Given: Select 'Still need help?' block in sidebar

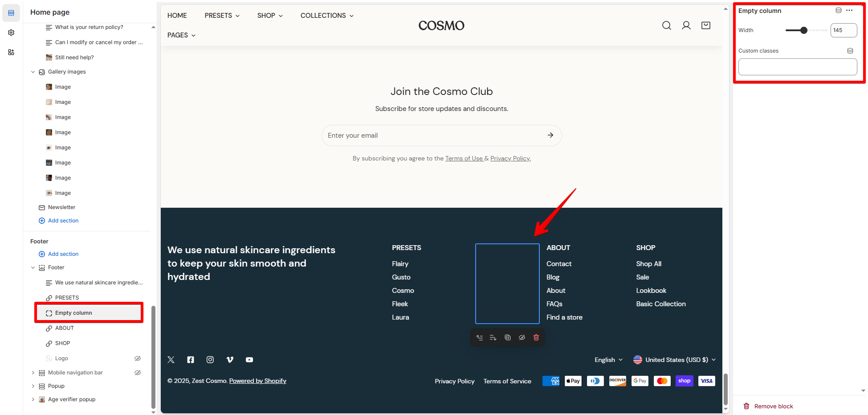Looking at the screenshot, I should [x=74, y=58].
